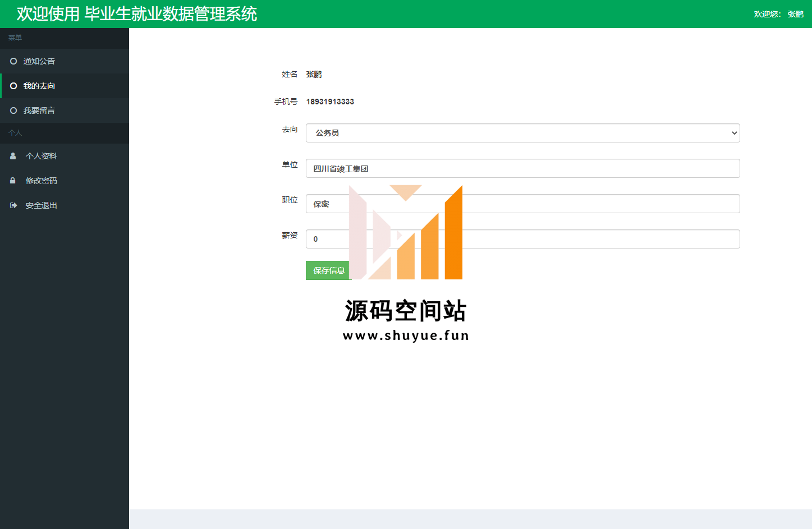Image resolution: width=812 pixels, height=529 pixels.
Task: Click the circle icon beside 通知公告
Action: point(13,61)
